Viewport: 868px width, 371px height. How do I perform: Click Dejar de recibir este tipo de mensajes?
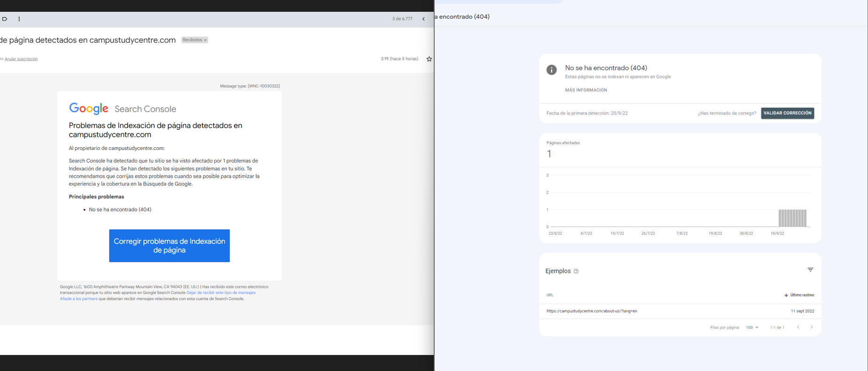[x=221, y=292]
